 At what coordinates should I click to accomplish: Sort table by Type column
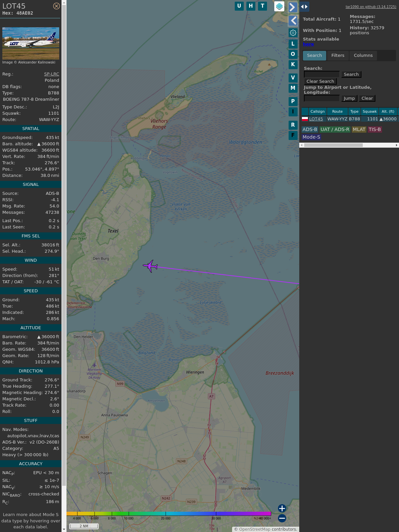point(354,111)
